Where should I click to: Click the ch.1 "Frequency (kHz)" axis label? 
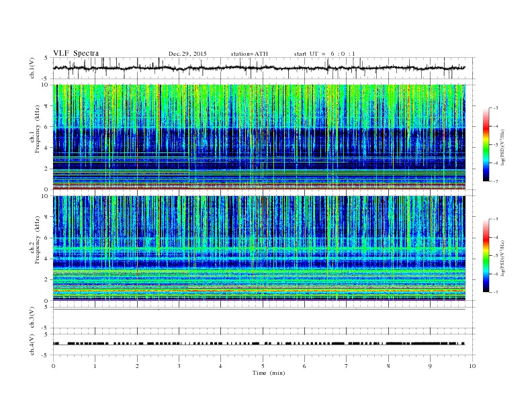tap(38, 129)
